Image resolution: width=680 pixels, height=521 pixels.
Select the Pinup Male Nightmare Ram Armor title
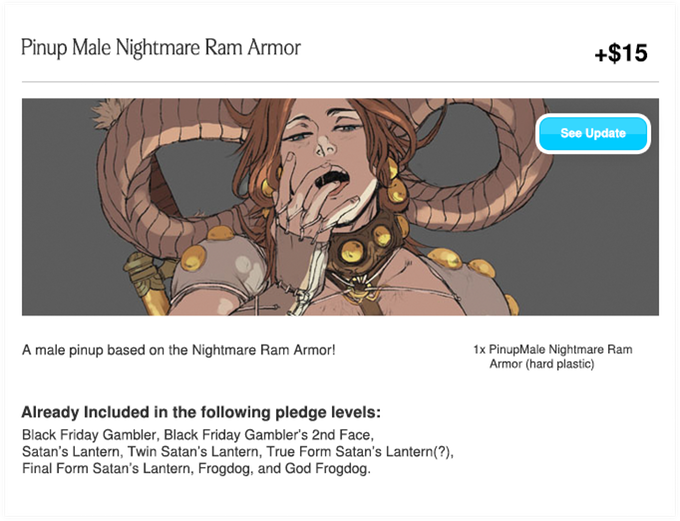pos(161,48)
